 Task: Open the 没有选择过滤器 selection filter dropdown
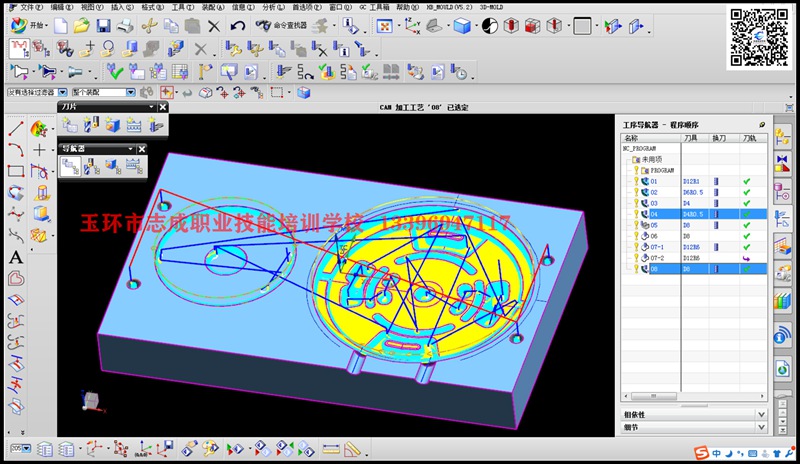(x=62, y=92)
